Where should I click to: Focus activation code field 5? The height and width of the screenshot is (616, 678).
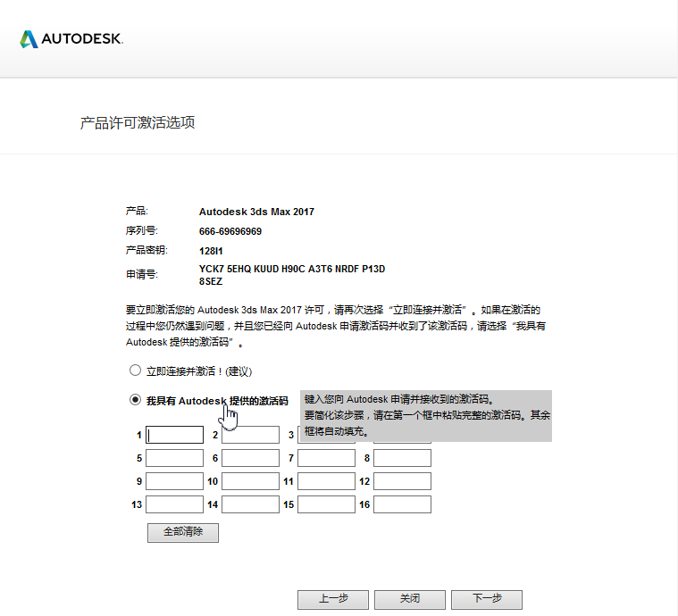click(175, 458)
